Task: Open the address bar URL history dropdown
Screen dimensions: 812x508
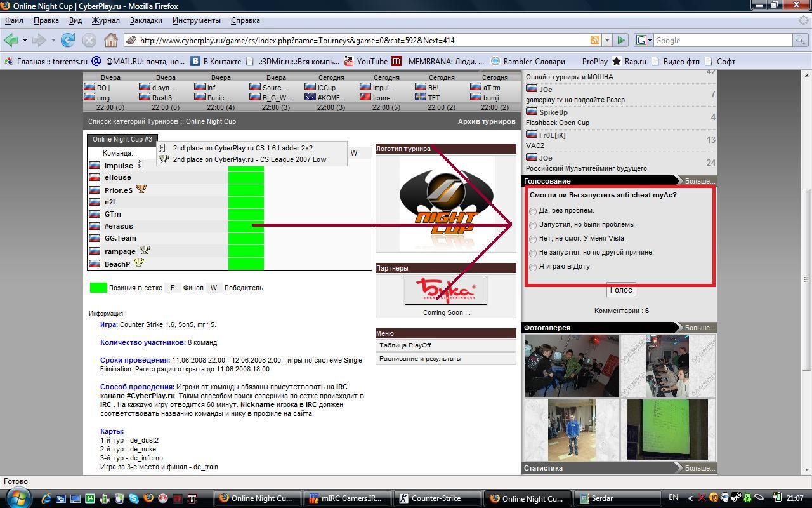Action: 607,40
